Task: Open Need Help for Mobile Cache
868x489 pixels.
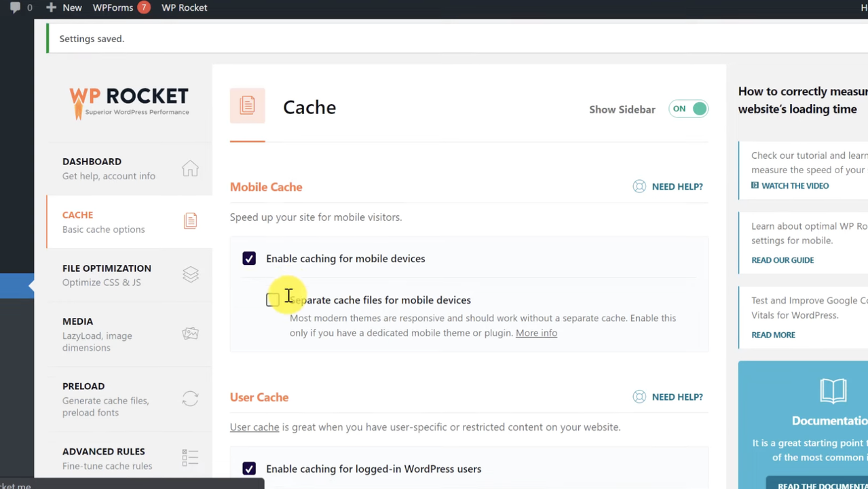Action: tap(668, 187)
